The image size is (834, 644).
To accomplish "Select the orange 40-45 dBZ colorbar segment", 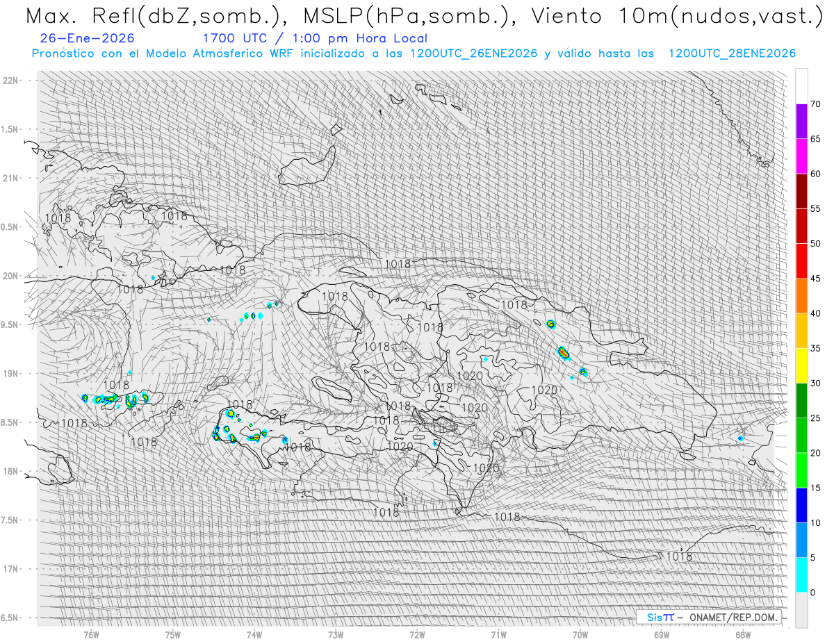I will 801,296.
